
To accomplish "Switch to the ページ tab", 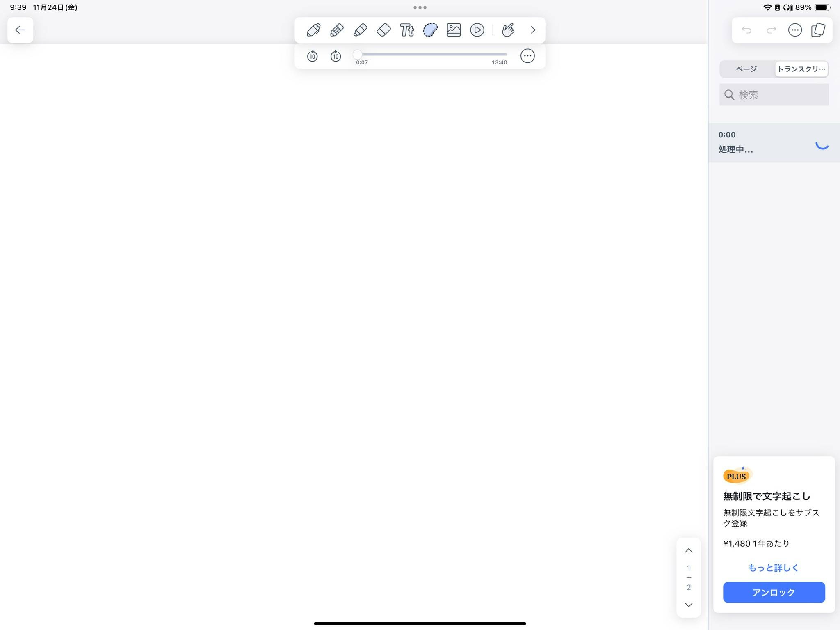I will click(746, 69).
